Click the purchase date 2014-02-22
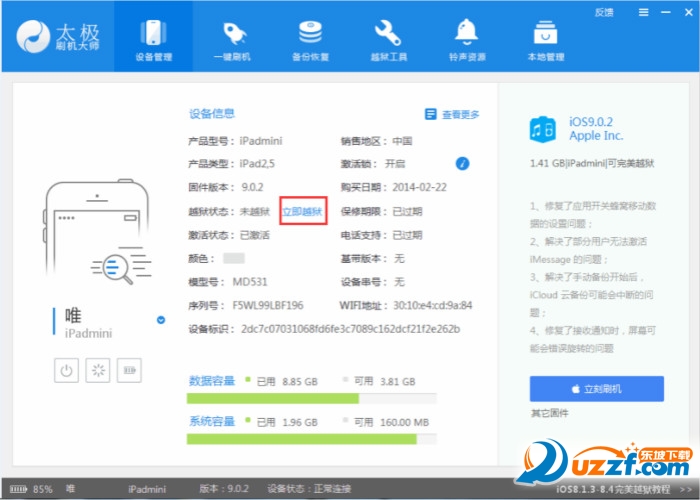This screenshot has width=700, height=500. pyautogui.click(x=420, y=188)
